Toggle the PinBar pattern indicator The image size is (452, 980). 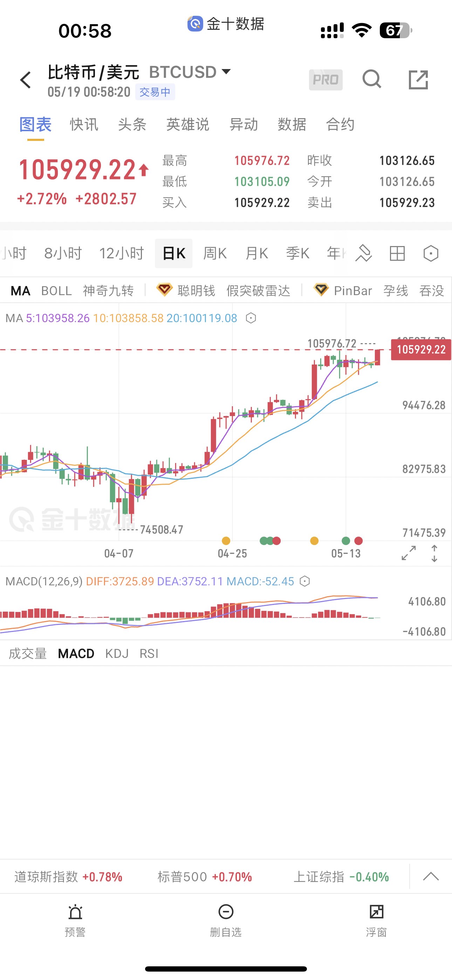pos(353,291)
